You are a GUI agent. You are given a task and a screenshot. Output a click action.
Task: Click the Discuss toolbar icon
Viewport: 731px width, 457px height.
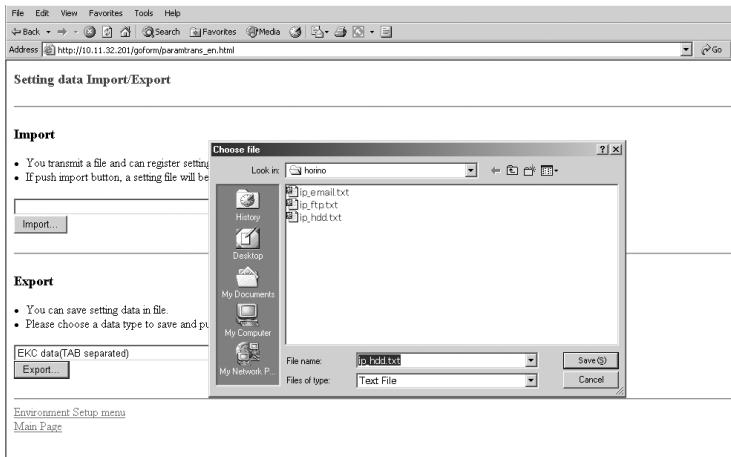point(386,32)
